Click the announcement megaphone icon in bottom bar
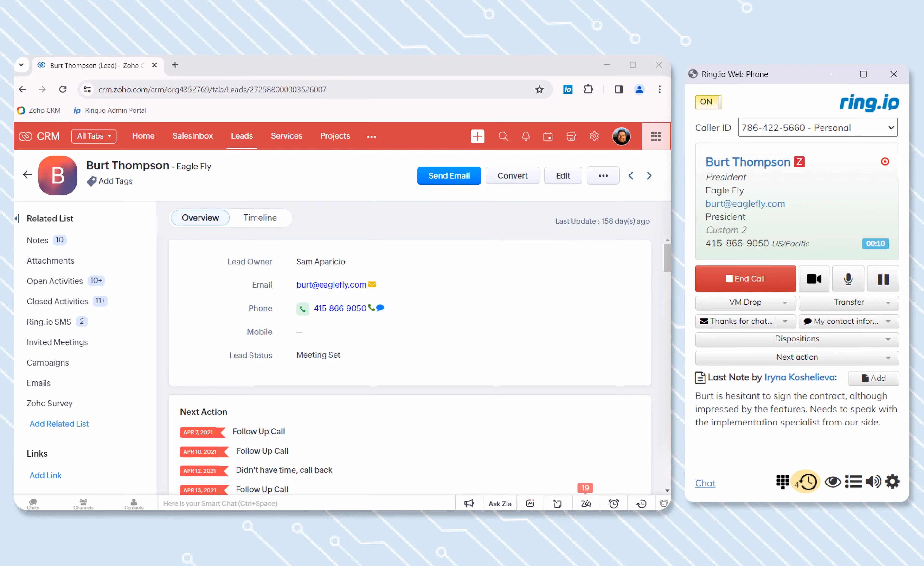 coord(469,503)
